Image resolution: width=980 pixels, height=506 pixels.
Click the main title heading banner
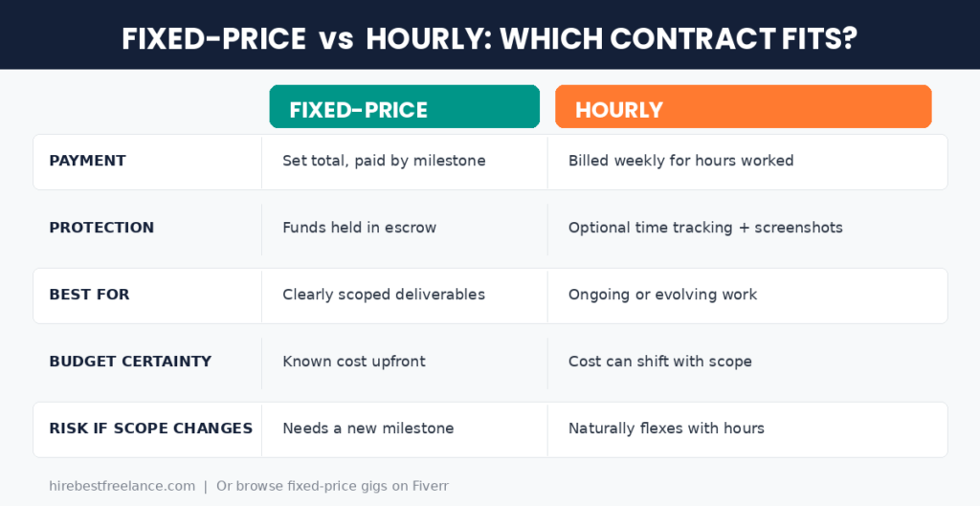point(490,38)
